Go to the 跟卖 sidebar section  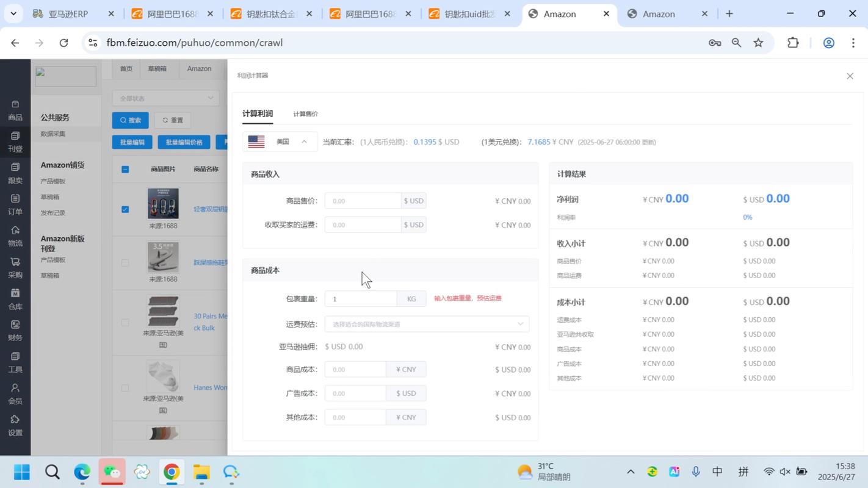click(x=15, y=173)
